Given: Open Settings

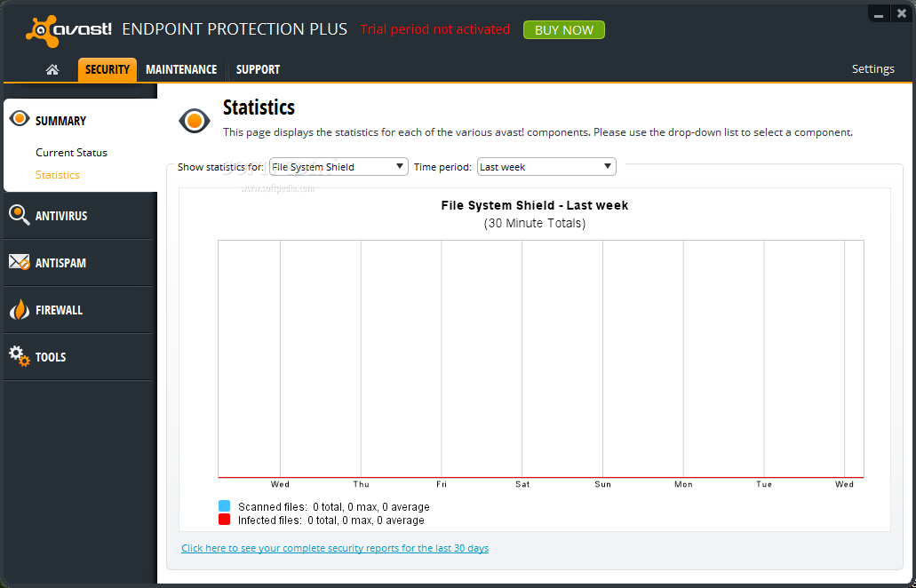Looking at the screenshot, I should (x=872, y=69).
